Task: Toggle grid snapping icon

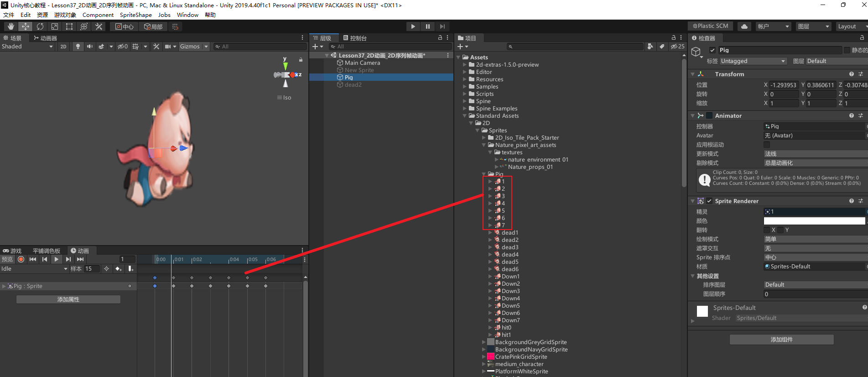Action: pos(175,26)
